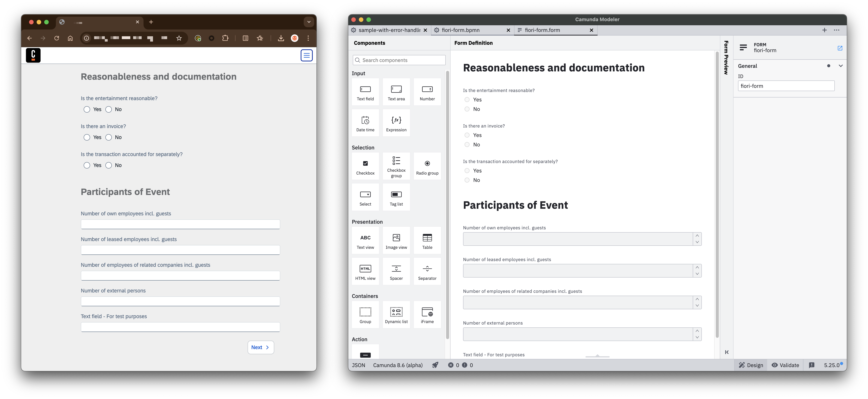This screenshot has width=868, height=399.
Task: Select No for invoice question in browser form
Action: click(x=108, y=137)
